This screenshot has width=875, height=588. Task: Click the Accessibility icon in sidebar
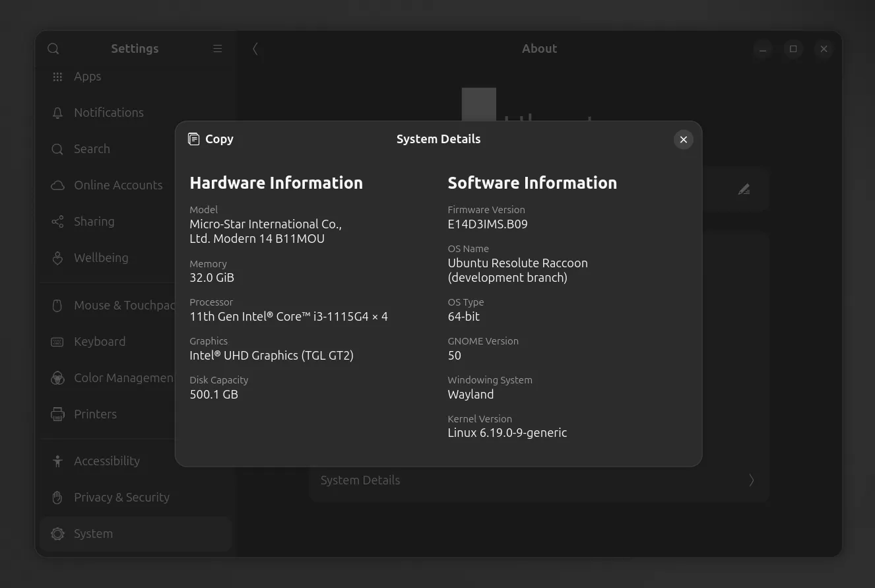coord(57,461)
